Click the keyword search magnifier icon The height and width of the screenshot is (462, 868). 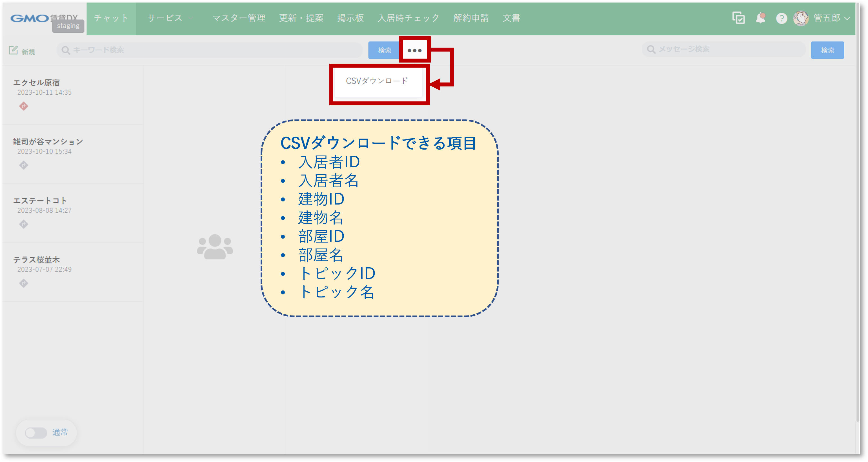tap(66, 50)
